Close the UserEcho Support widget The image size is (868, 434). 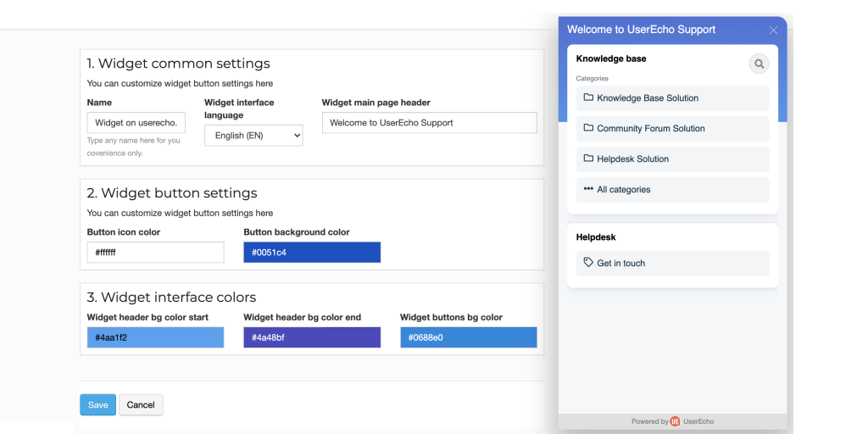click(x=773, y=30)
